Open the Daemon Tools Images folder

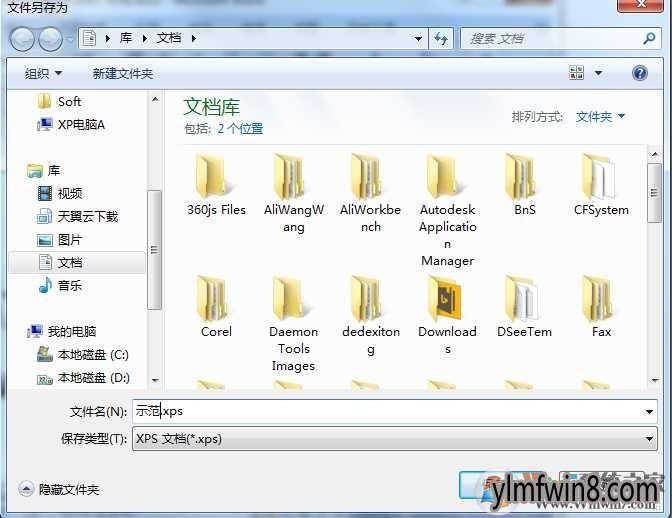294,324
